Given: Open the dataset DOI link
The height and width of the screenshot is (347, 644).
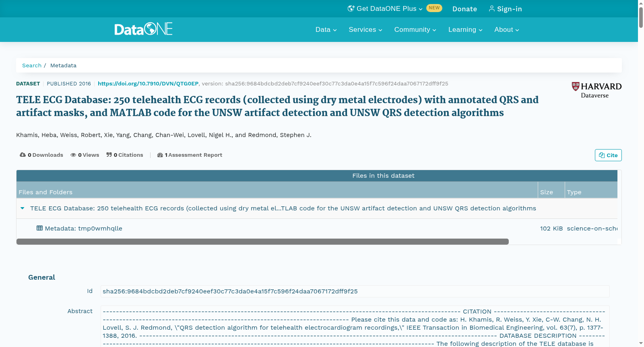Looking at the screenshot, I should point(148,83).
